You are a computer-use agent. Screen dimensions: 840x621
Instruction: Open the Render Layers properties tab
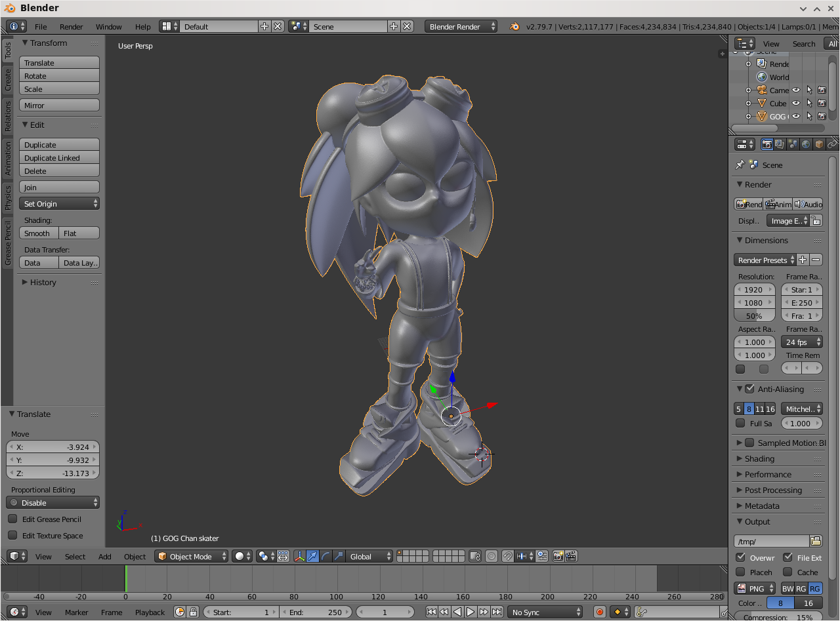tap(780, 144)
